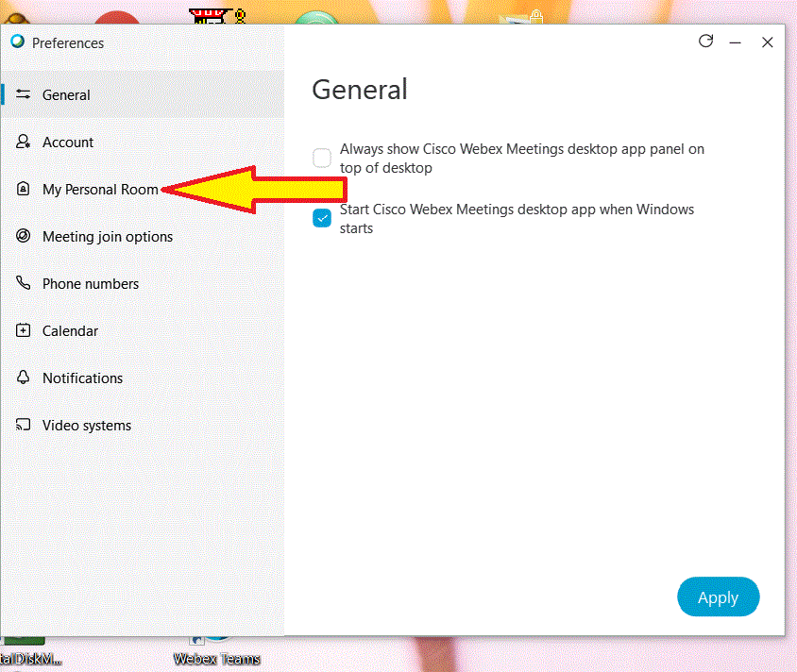The height and width of the screenshot is (672, 797).
Task: Click the Webex Teams desktop shortcut
Action: tap(216, 653)
